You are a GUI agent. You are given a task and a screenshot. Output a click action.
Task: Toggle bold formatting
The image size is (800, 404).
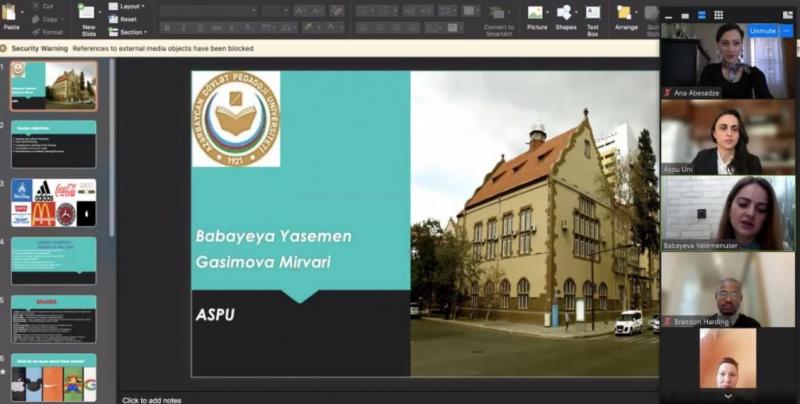[x=167, y=28]
